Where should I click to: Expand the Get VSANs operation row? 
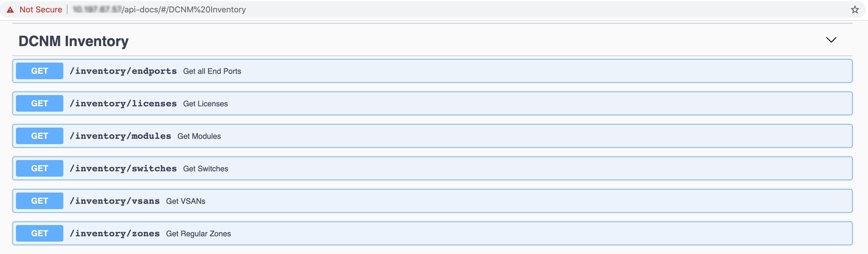pyautogui.click(x=431, y=201)
